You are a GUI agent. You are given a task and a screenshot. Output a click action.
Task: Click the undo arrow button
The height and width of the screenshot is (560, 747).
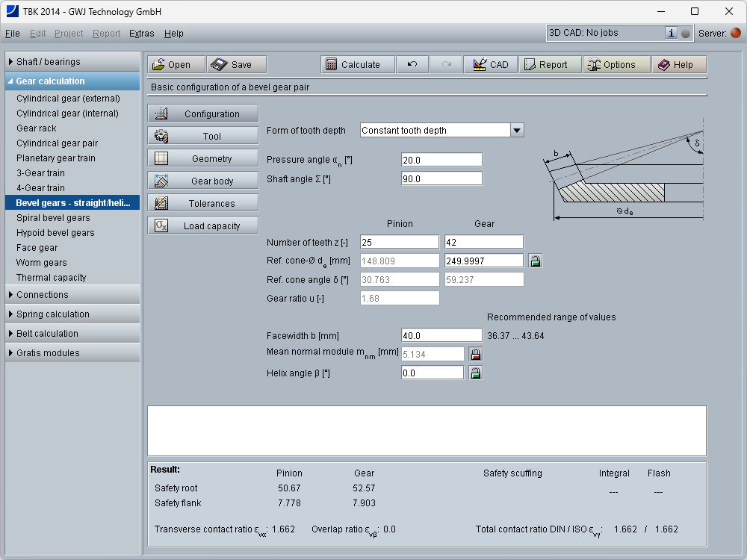coord(412,65)
